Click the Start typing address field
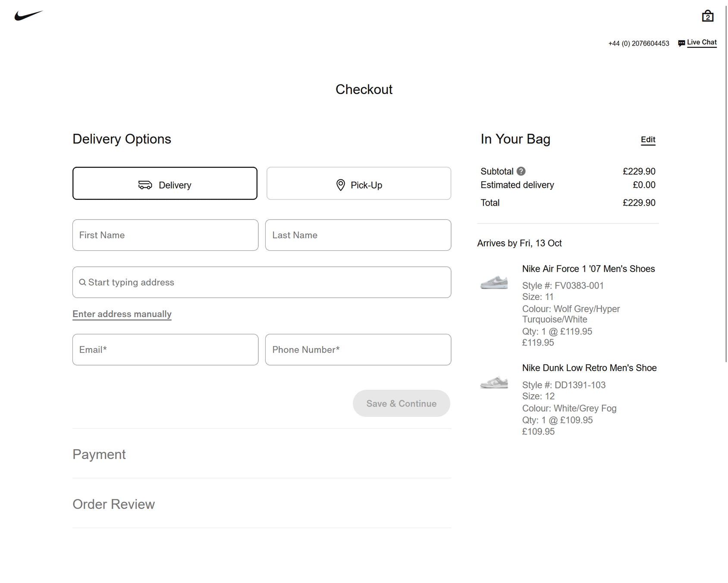728x583 pixels. point(262,282)
